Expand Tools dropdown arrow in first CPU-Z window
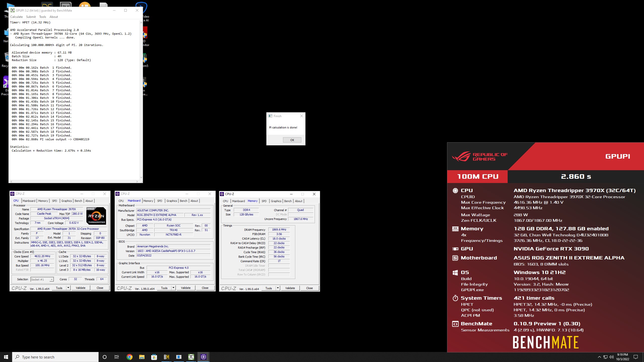The image size is (644, 362). point(68,288)
